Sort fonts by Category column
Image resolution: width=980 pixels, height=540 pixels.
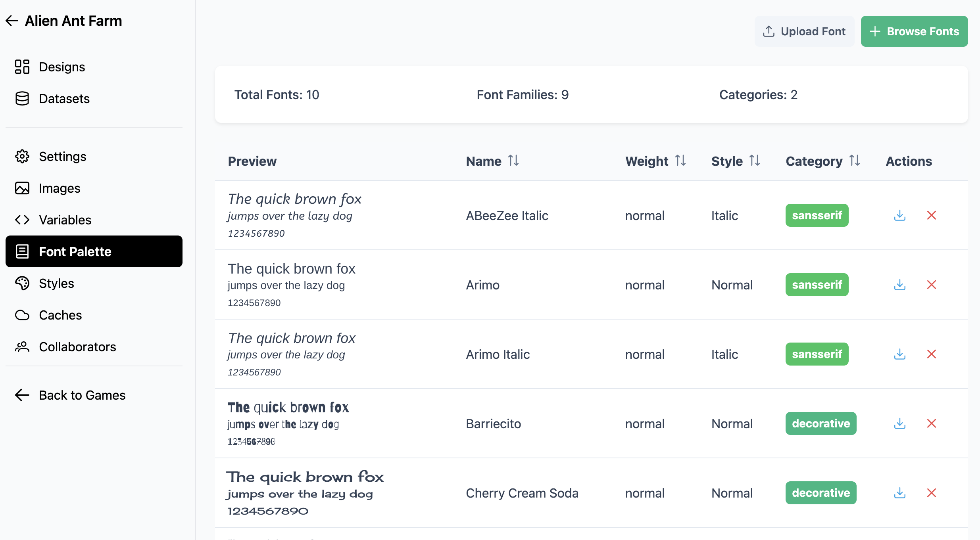pyautogui.click(x=855, y=161)
